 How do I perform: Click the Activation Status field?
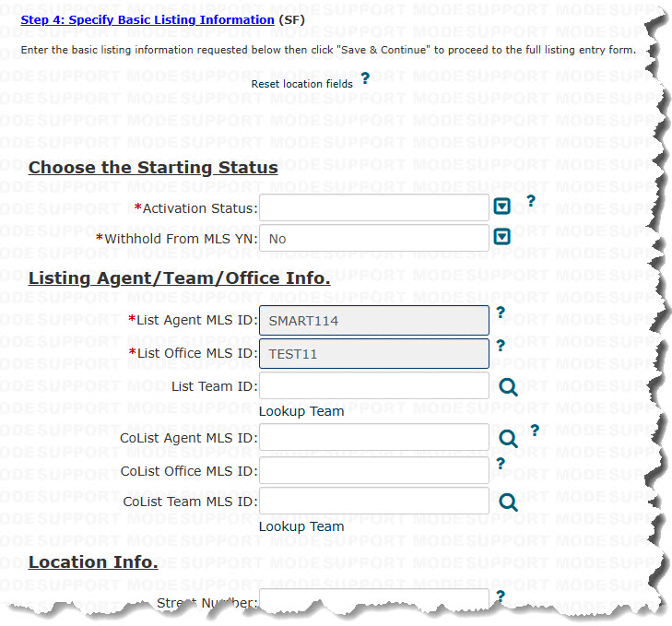tap(373, 207)
